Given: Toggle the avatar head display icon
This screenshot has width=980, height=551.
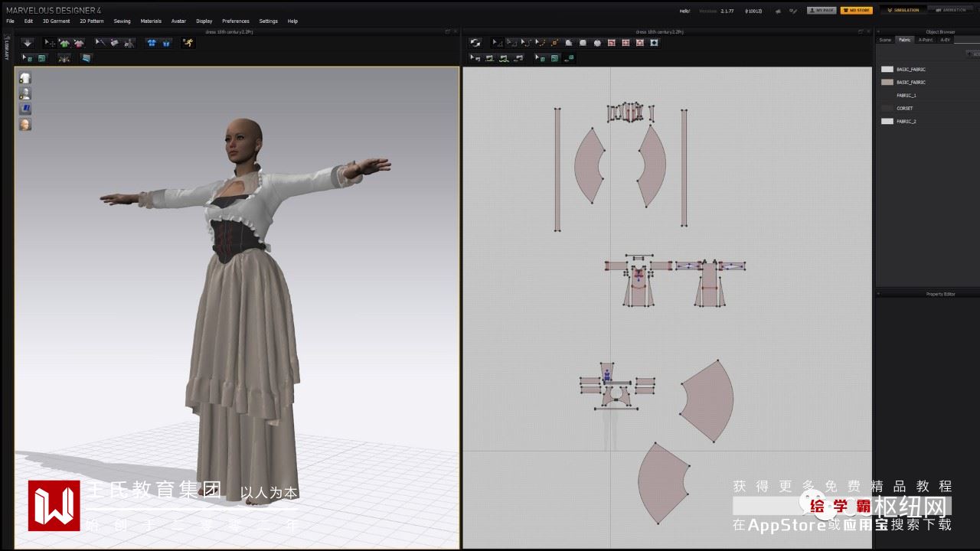Looking at the screenshot, I should click(x=25, y=124).
